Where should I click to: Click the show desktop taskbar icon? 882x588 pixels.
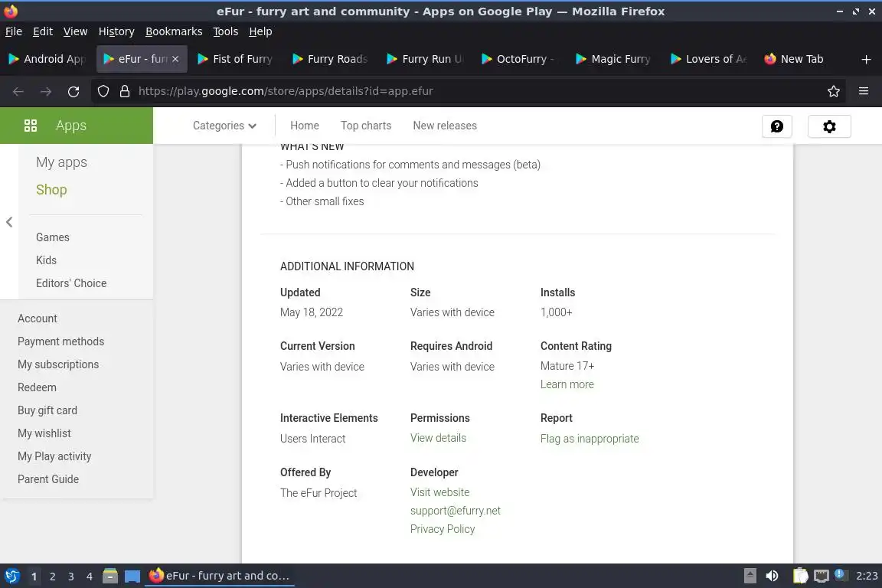point(132,576)
